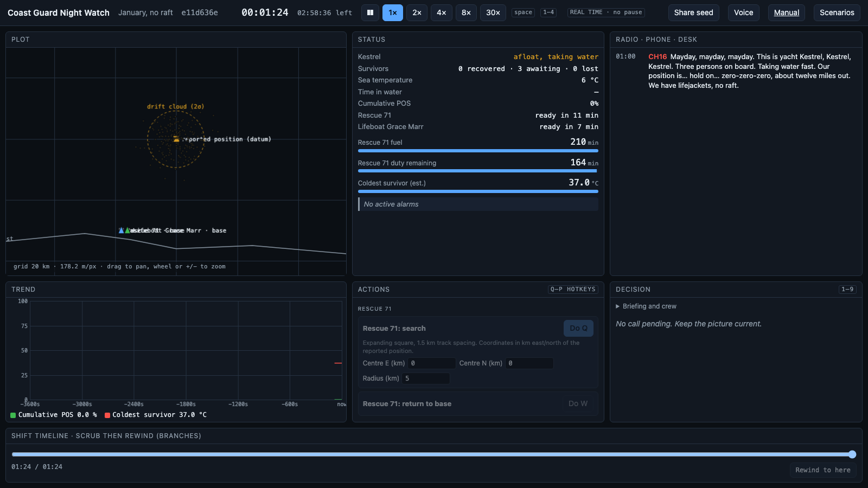
Task: Select the 8x speed button
Action: 466,12
